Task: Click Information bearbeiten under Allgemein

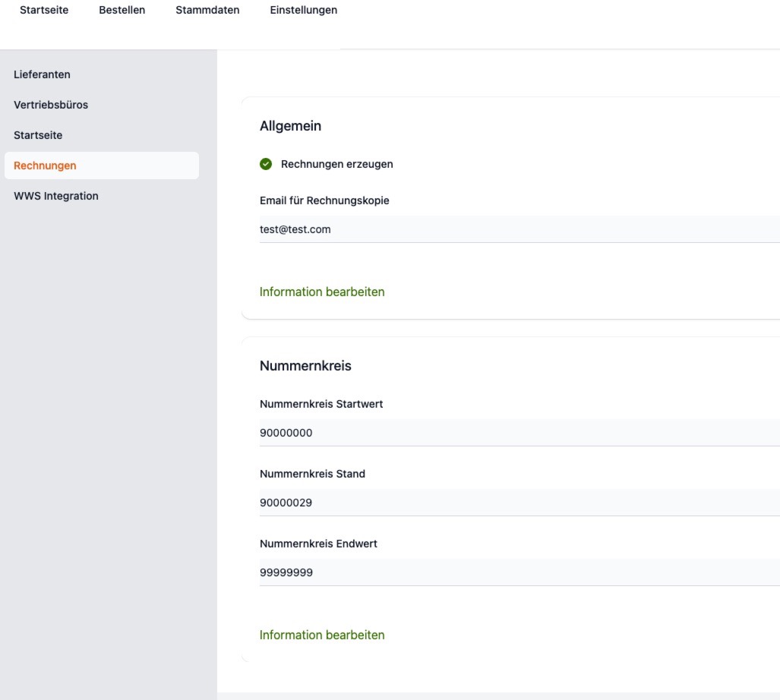Action: point(322,292)
